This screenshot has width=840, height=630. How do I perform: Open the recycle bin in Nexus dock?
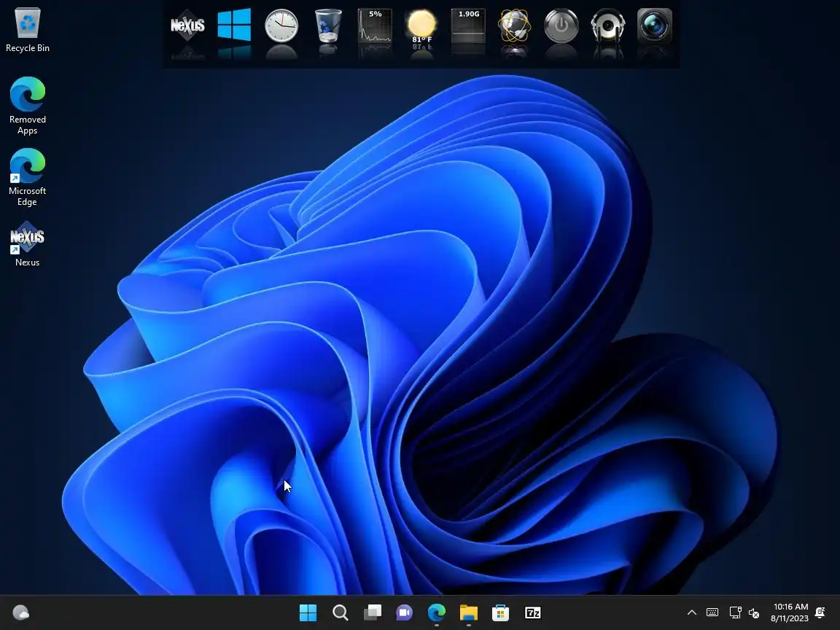328,26
